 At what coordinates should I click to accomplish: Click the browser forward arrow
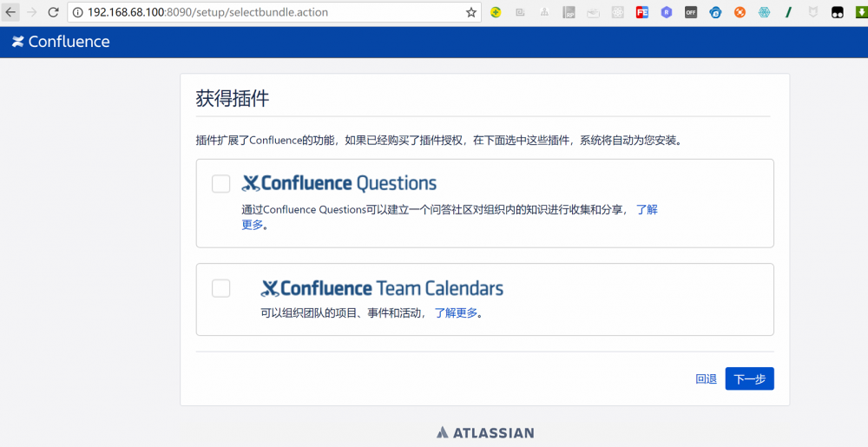pos(31,12)
